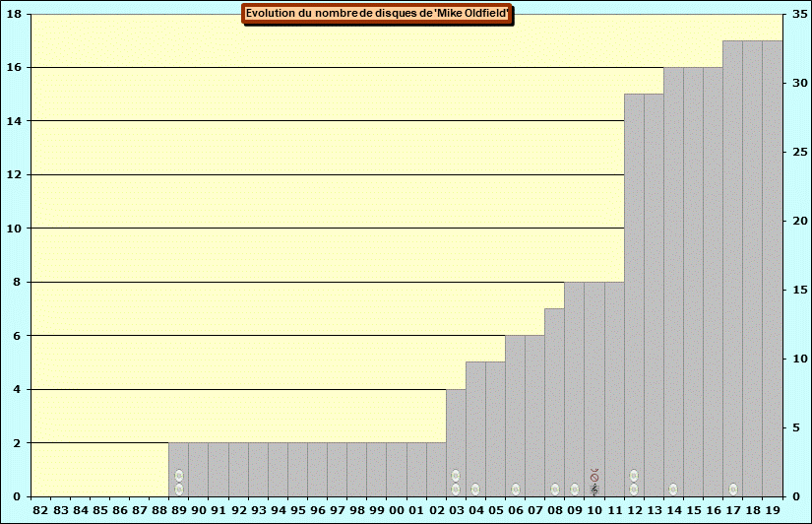Click the disc icon above year 09
Screen dimensions: 812x524
[575, 490]
